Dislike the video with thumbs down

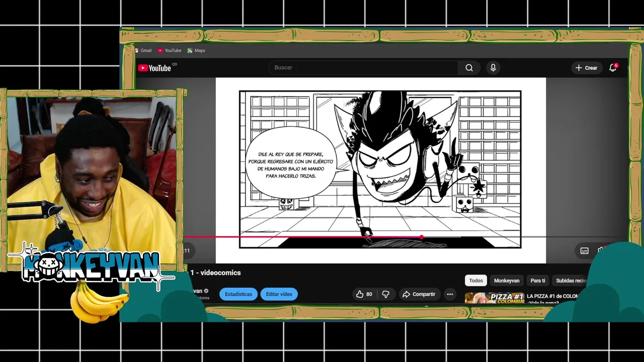pyautogui.click(x=386, y=294)
